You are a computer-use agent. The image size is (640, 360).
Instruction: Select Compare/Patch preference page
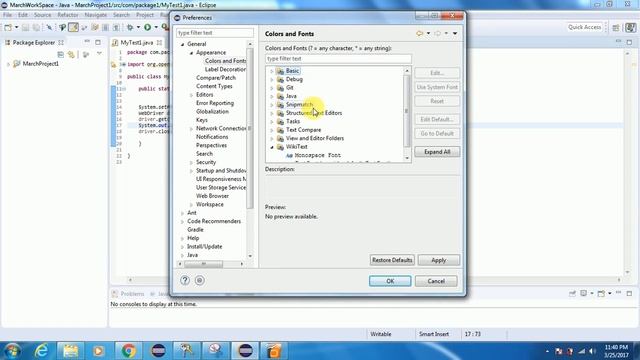[x=216, y=78]
